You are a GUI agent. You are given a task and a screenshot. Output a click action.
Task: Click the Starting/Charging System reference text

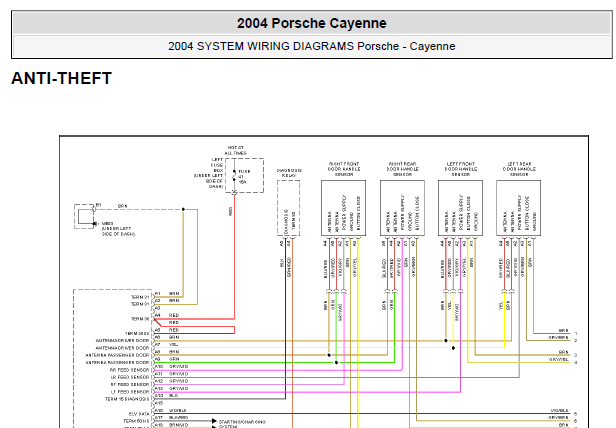[x=242, y=424]
